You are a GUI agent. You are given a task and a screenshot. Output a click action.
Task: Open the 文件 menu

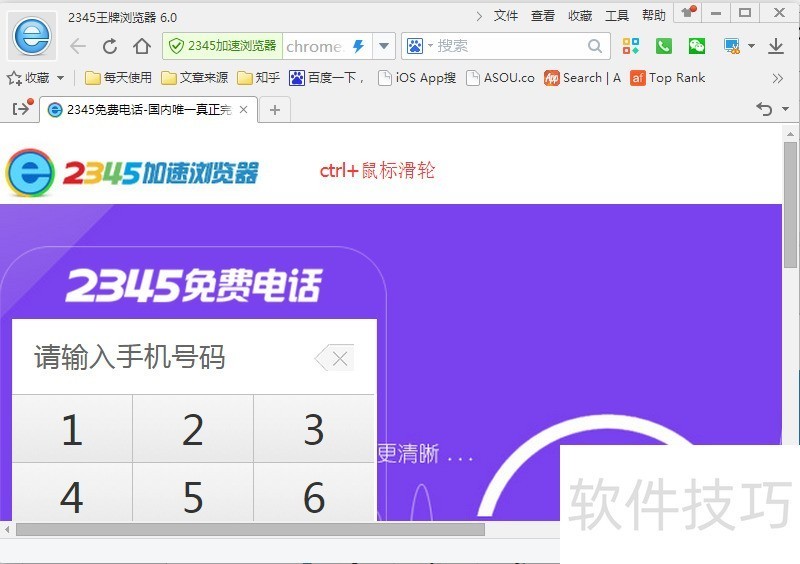(x=506, y=16)
